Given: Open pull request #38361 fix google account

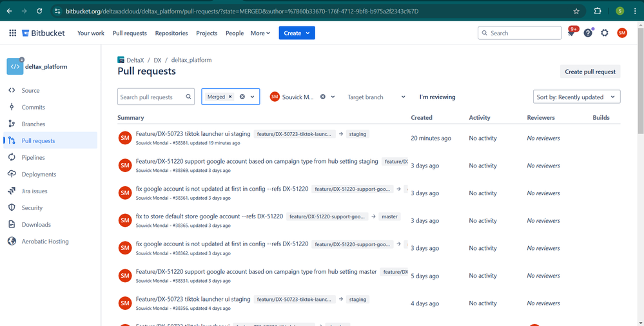Looking at the screenshot, I should click(x=222, y=189).
